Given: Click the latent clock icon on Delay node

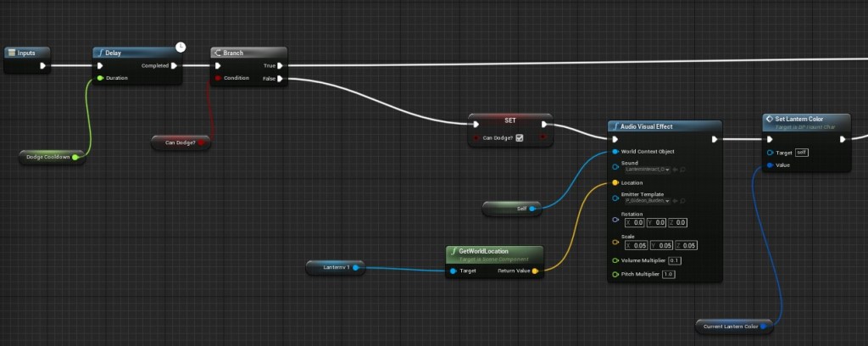Looking at the screenshot, I should [180, 47].
